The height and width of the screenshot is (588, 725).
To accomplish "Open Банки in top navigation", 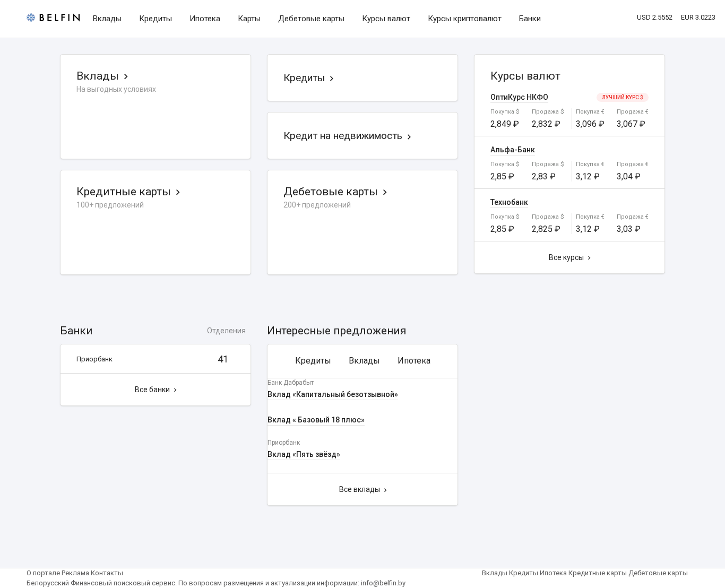I will click(x=530, y=19).
